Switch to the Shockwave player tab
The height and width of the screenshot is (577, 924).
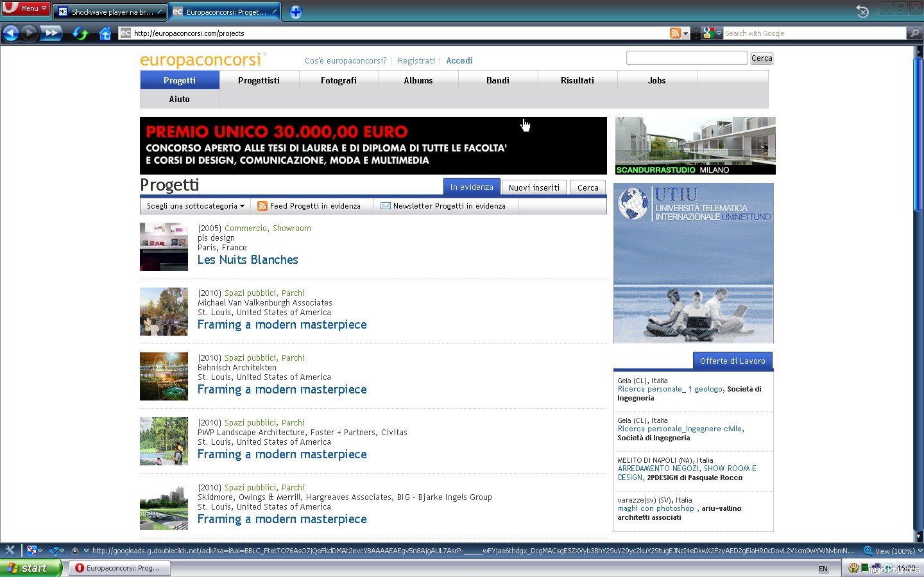(x=108, y=12)
